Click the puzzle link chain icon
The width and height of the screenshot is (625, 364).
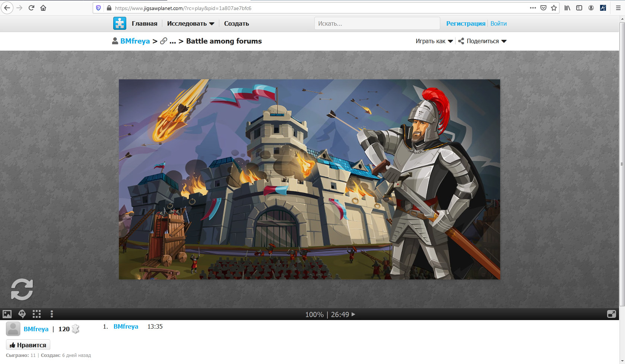click(x=164, y=41)
